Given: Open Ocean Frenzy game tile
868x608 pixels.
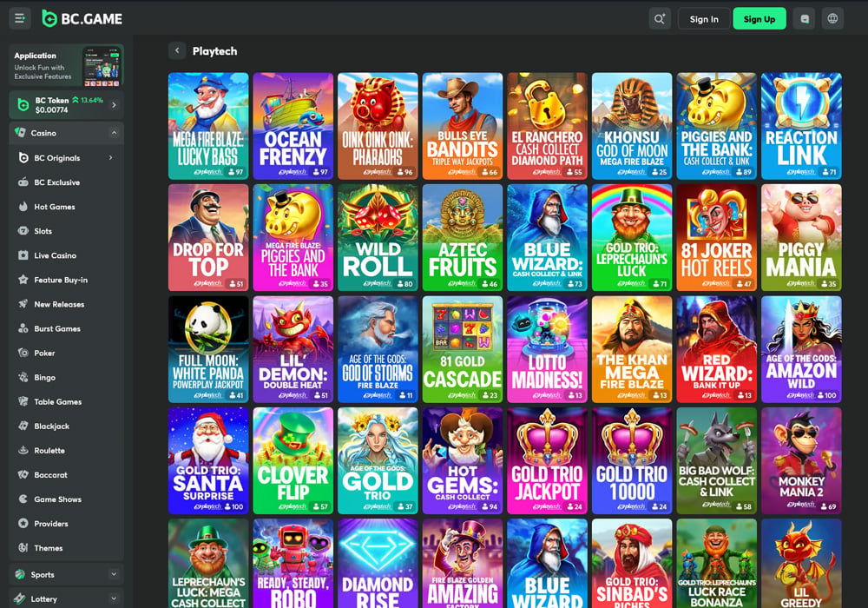Looking at the screenshot, I should (x=293, y=126).
